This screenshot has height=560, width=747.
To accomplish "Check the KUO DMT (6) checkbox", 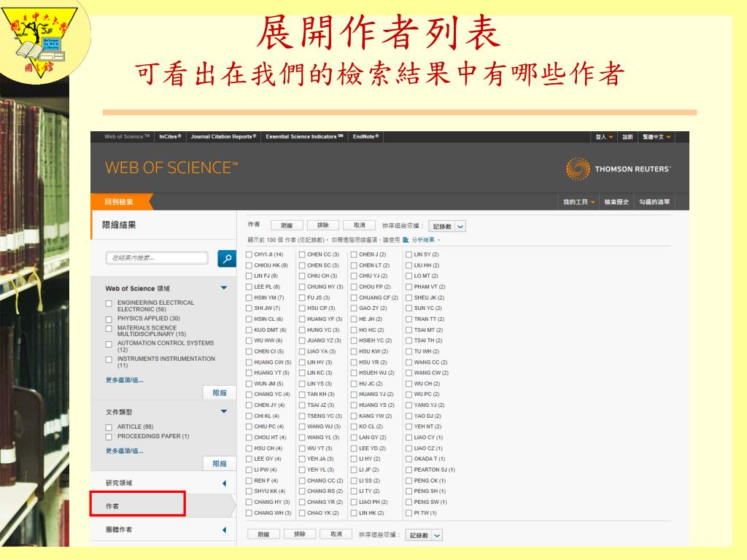I will pyautogui.click(x=249, y=330).
